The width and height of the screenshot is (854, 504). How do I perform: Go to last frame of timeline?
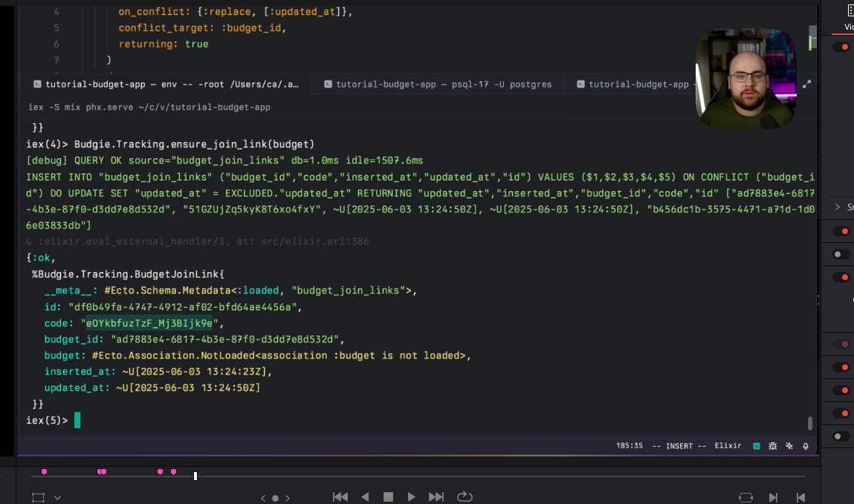tap(436, 497)
